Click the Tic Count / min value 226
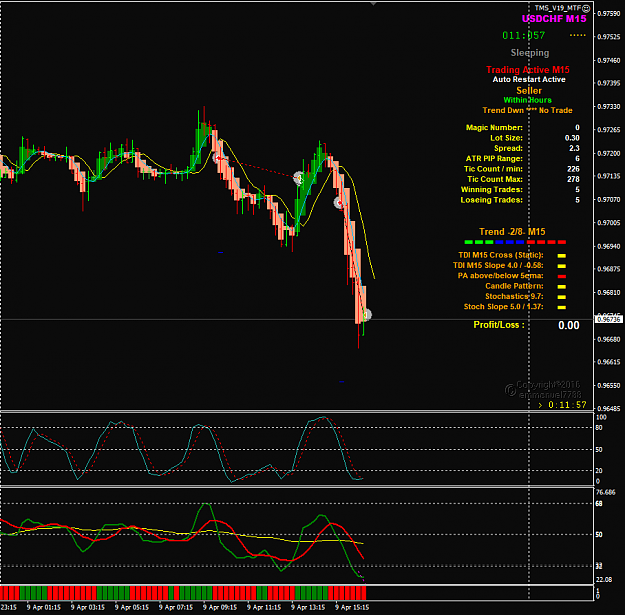625x615 pixels. (x=573, y=169)
